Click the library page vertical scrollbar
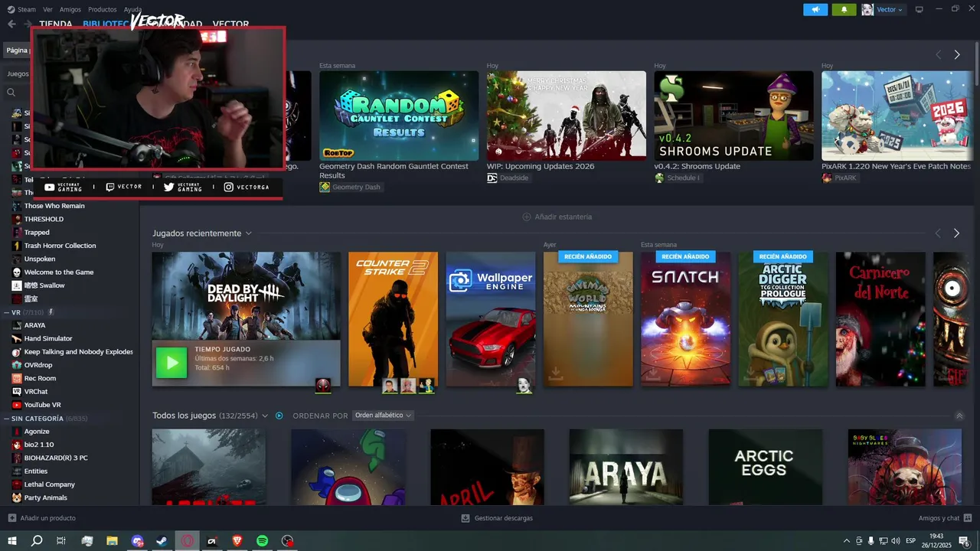The height and width of the screenshot is (551, 980). (x=976, y=63)
